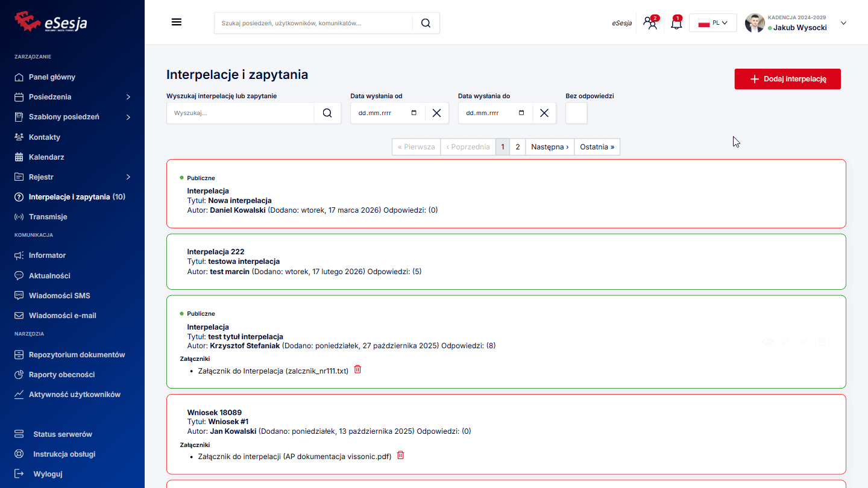868x488 pixels.
Task: Expand the Rejestr sidebar submenu
Action: (128, 177)
